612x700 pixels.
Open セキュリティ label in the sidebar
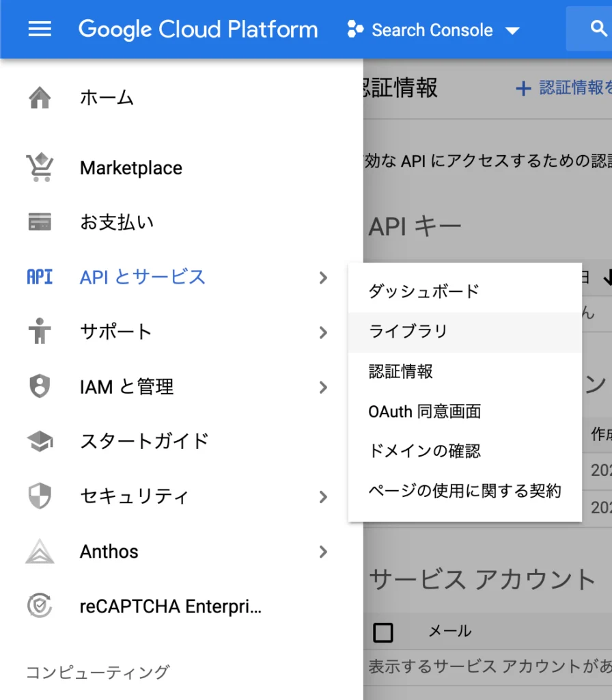tap(135, 496)
